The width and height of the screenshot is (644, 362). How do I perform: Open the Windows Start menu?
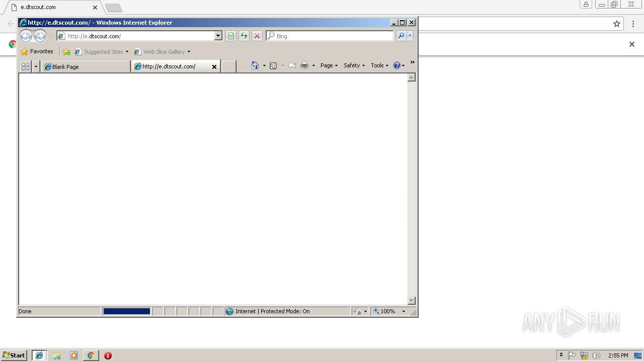point(14,355)
